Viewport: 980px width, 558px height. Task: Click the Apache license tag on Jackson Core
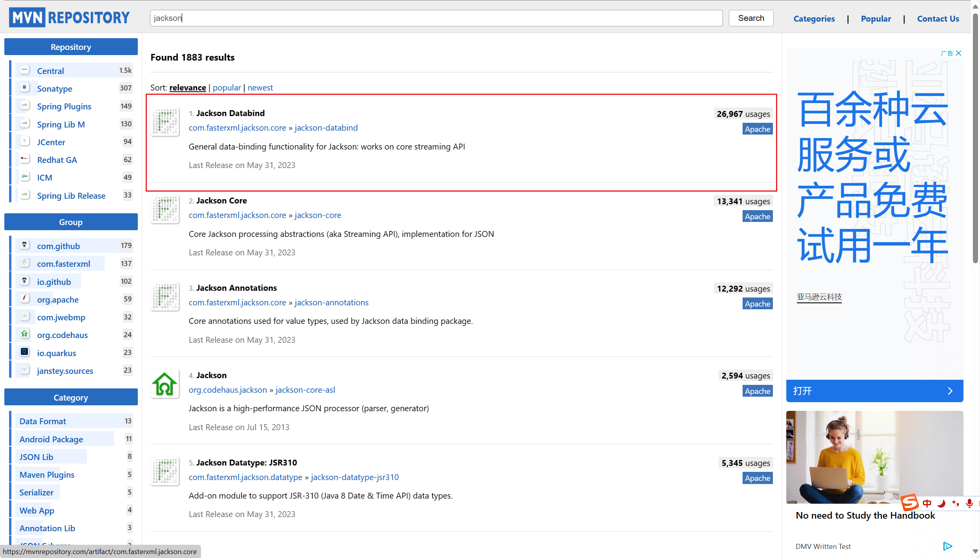click(757, 216)
